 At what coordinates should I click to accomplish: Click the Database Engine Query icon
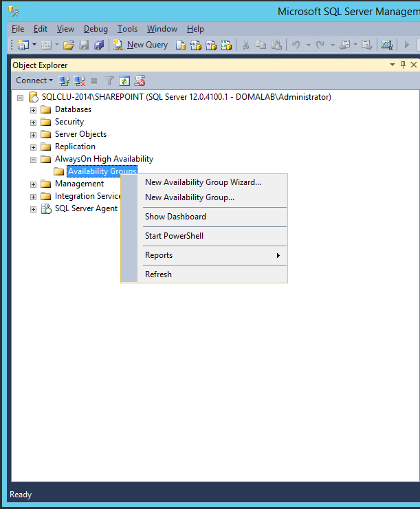pyautogui.click(x=180, y=45)
